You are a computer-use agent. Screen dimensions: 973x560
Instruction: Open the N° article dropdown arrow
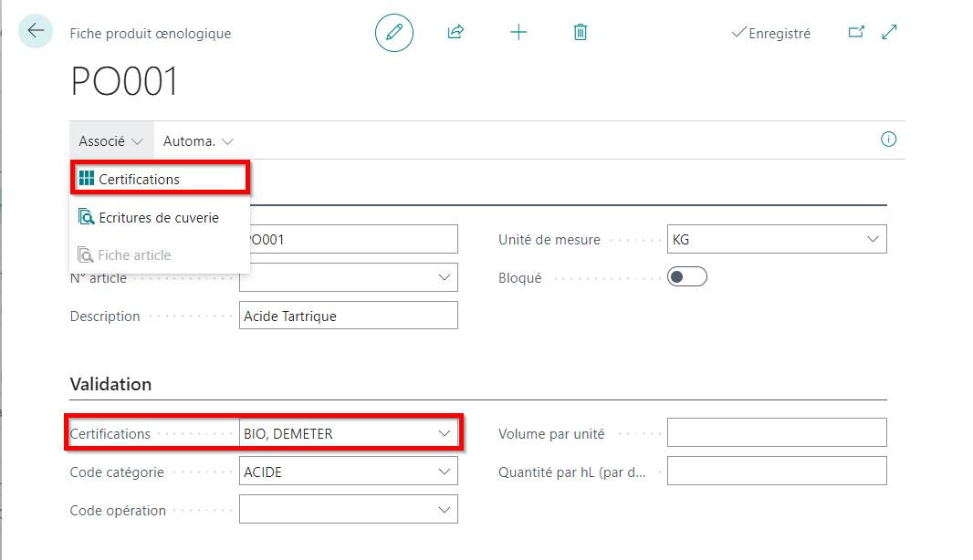click(x=445, y=277)
